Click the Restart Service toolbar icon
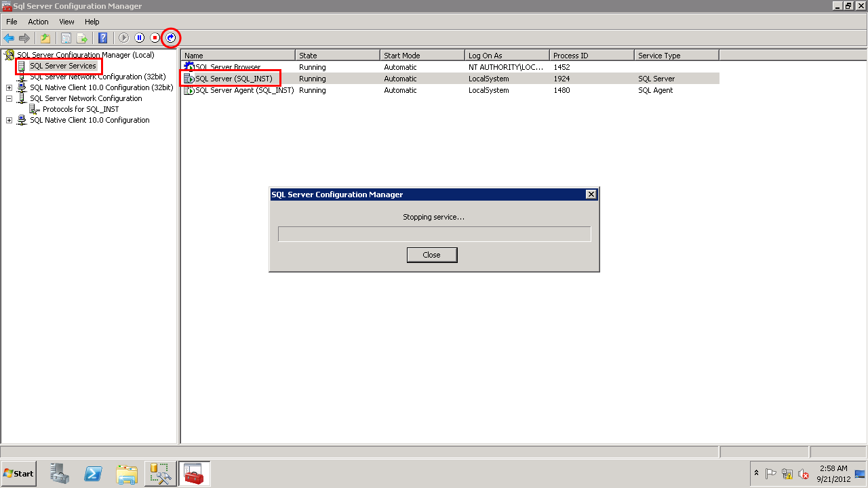868x488 pixels. [x=171, y=38]
